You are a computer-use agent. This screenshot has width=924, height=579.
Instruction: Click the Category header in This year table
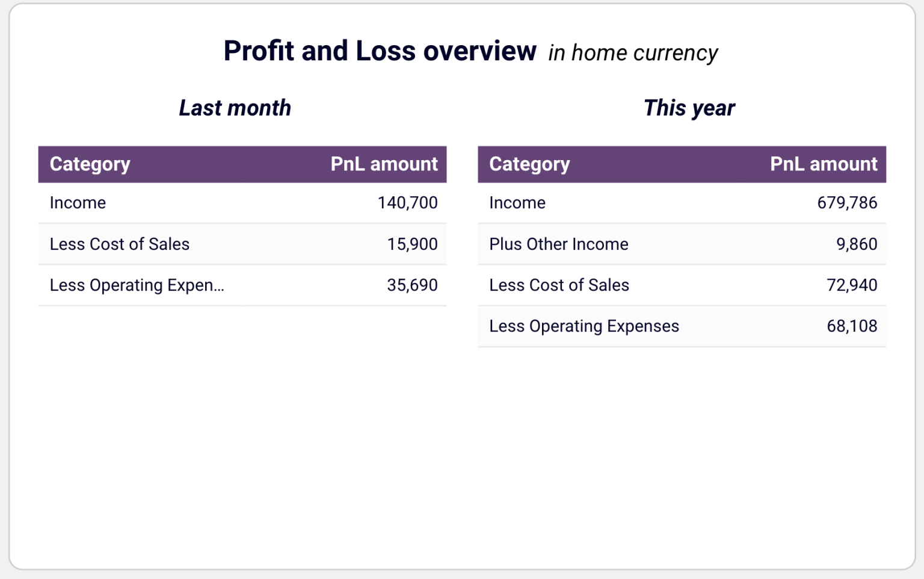[529, 164]
